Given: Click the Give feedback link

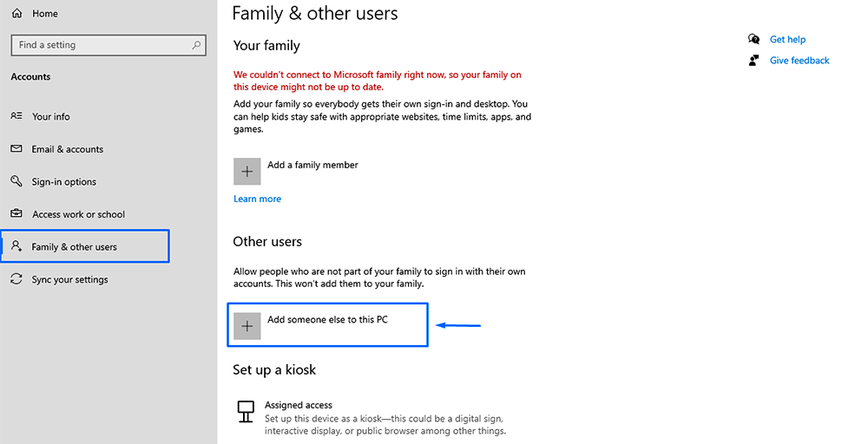Looking at the screenshot, I should (799, 61).
